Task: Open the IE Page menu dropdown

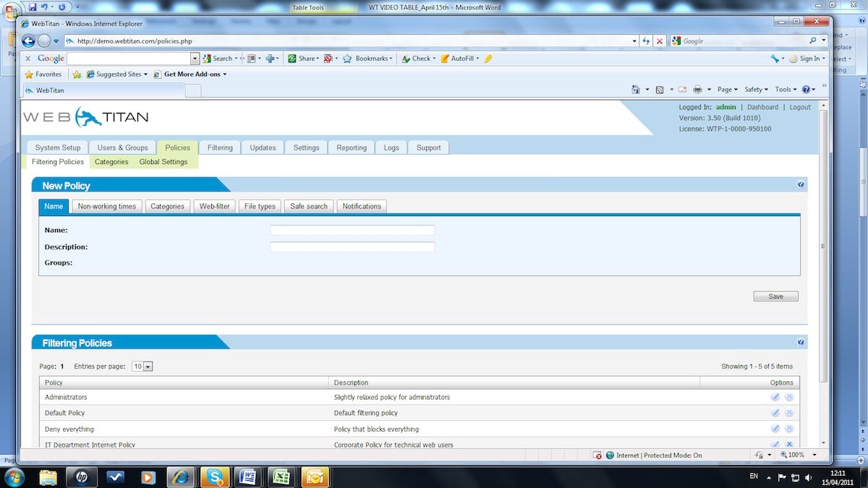Action: 728,90
